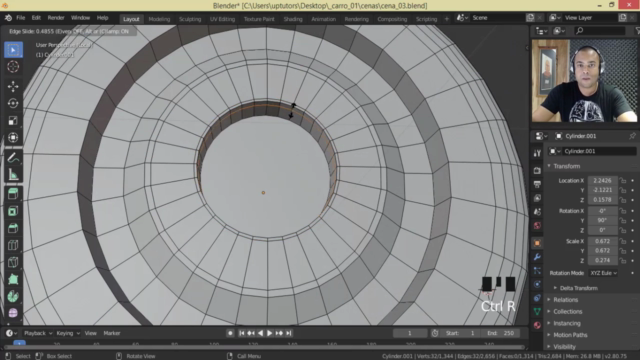Viewport: 640px width, 360px height.
Task: Animate Location X keyframe dot
Action: coord(633,180)
